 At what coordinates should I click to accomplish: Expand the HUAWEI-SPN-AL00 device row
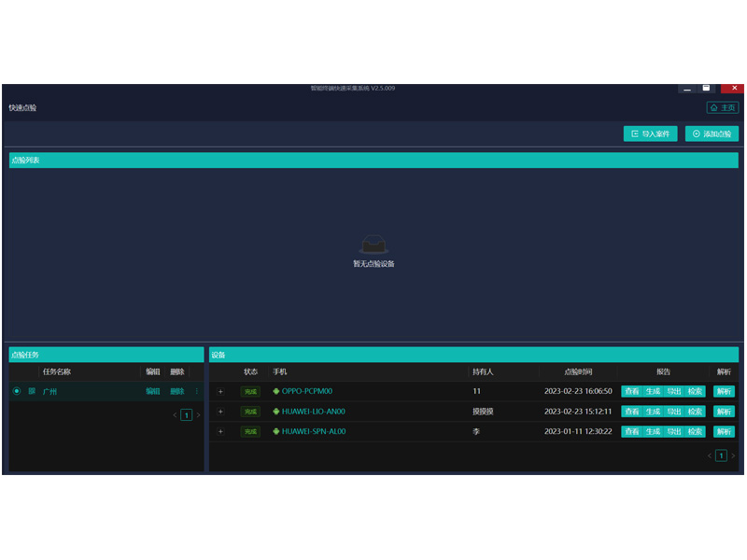pos(220,431)
